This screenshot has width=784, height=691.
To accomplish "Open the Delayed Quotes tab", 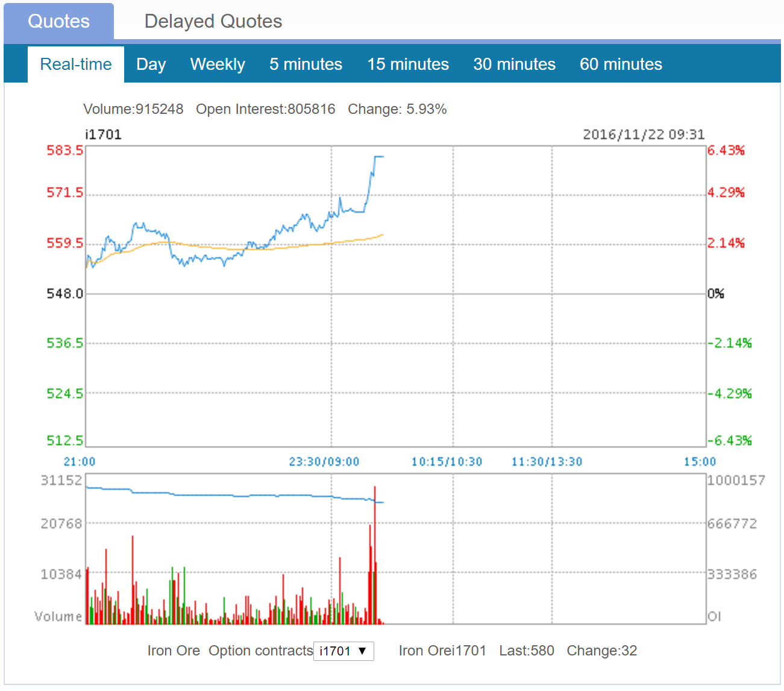I will coord(213,22).
